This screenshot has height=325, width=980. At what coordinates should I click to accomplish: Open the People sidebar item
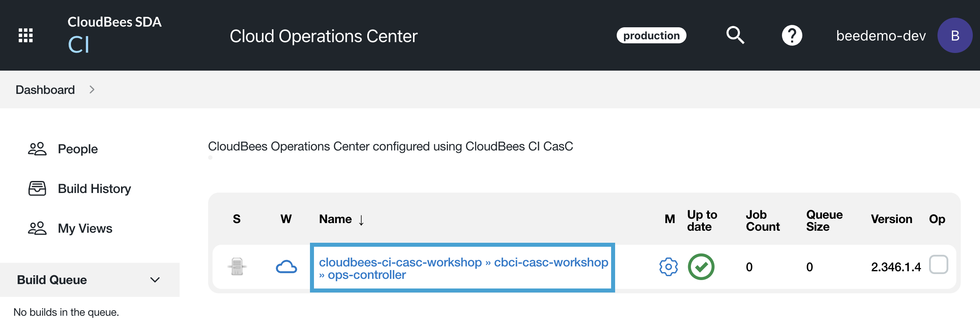[78, 149]
